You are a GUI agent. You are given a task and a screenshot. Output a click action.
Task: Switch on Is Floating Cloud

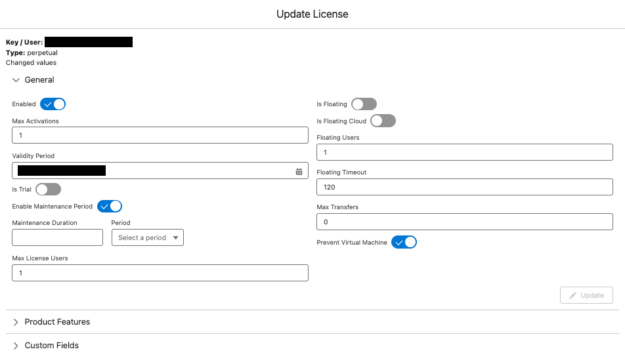383,121
